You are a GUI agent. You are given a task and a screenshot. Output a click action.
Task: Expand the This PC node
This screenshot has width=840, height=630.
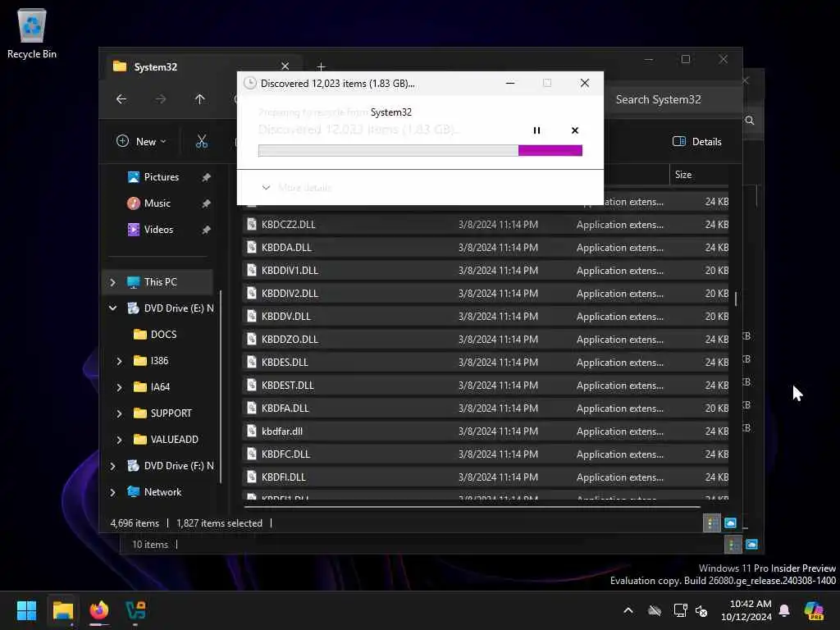click(112, 282)
